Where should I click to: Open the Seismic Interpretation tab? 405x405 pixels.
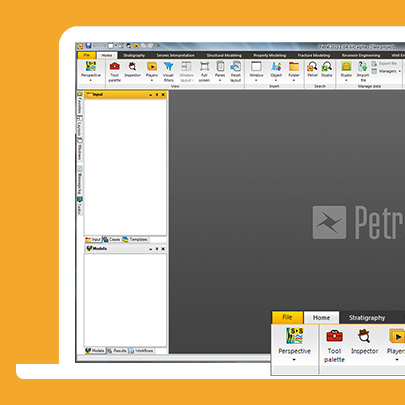(x=175, y=55)
